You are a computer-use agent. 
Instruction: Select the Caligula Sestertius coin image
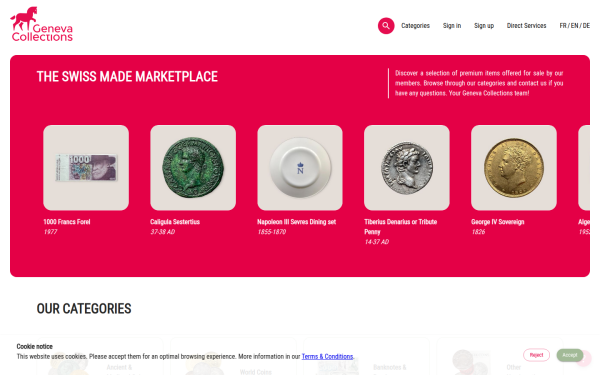click(193, 168)
